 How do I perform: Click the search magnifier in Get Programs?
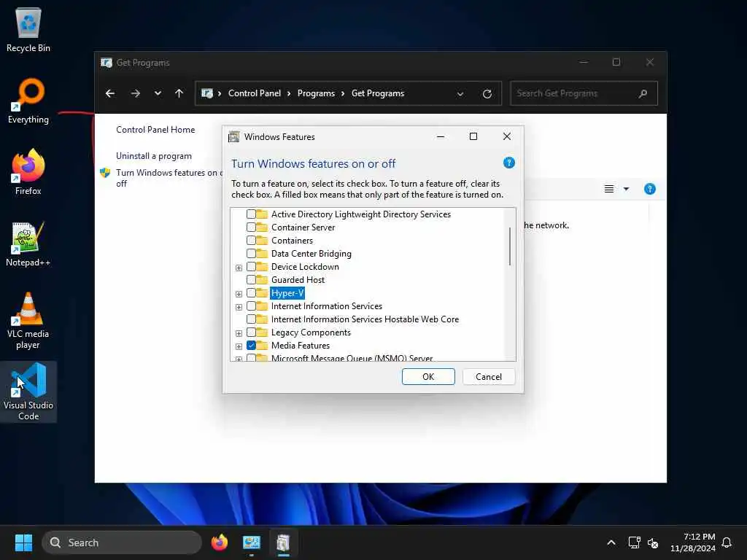tap(643, 93)
